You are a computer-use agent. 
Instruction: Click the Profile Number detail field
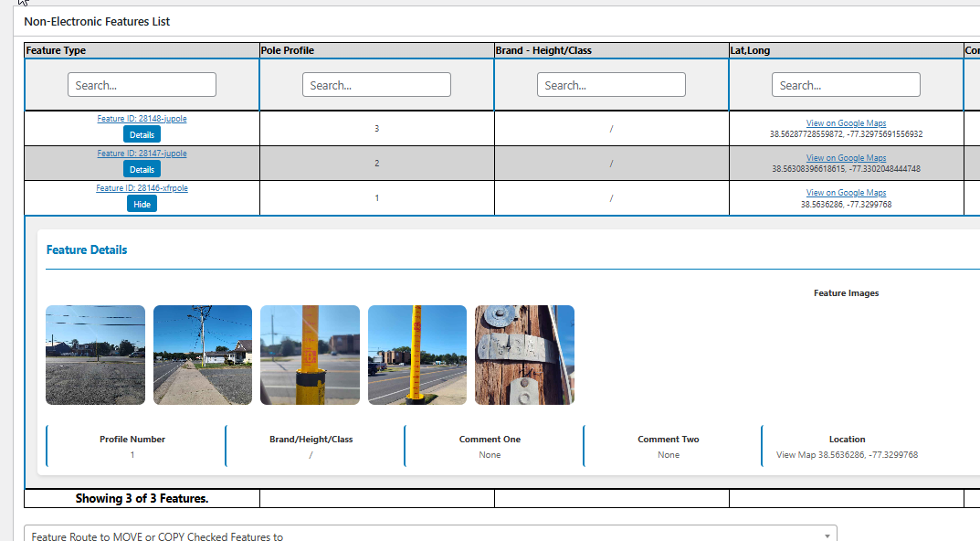(x=132, y=447)
